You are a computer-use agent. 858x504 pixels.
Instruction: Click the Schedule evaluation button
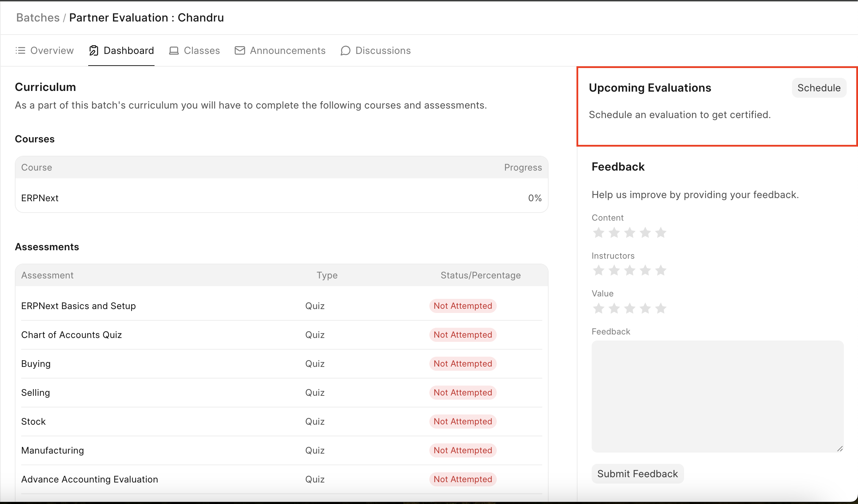[819, 88]
